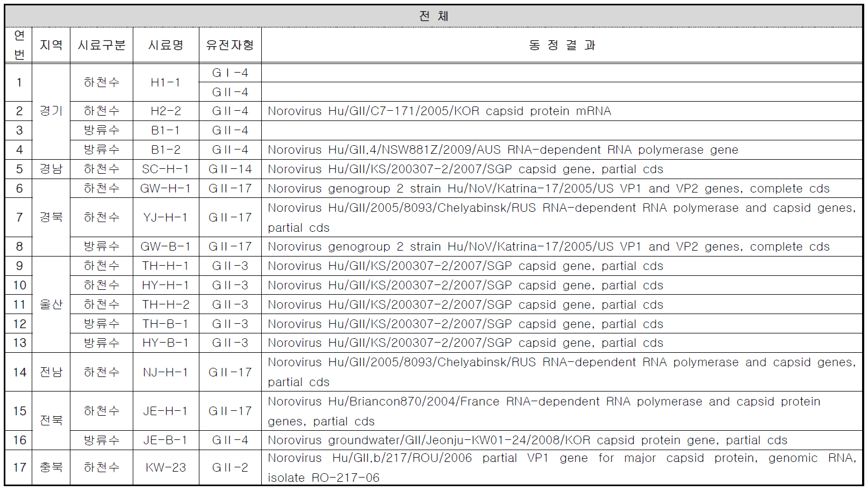Image resolution: width=868 pixels, height=491 pixels.
Task: Select genotype GⅡ-17 in JE-H-1 row
Action: [x=230, y=411]
